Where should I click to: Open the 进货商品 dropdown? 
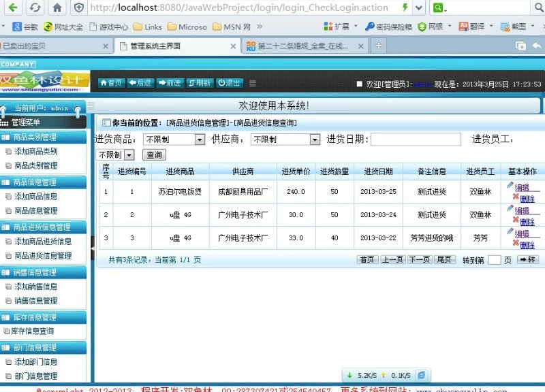tap(174, 140)
